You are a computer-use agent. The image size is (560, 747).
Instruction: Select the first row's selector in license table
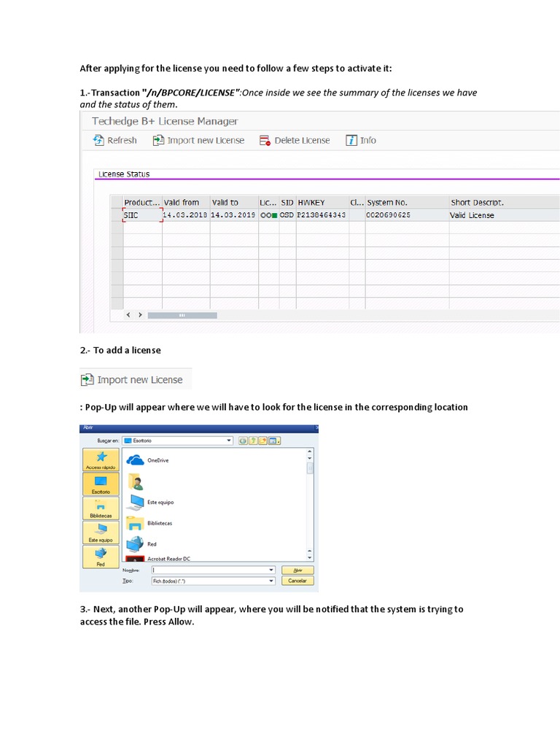117,215
